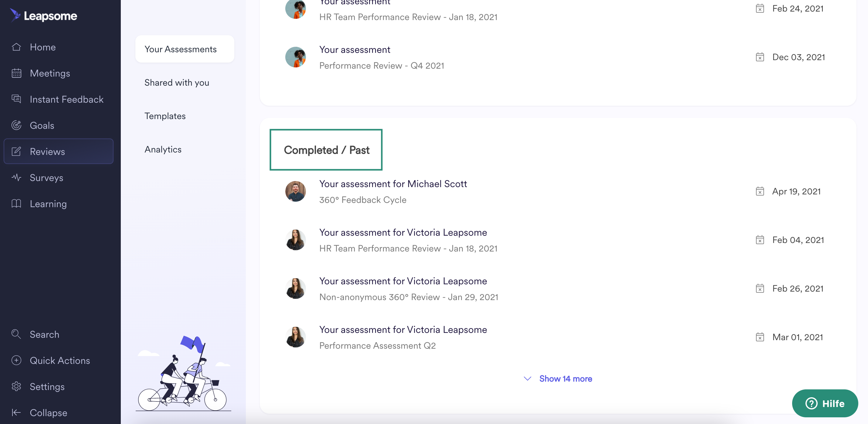The width and height of the screenshot is (868, 424).
Task: Select Instant Feedback in the sidebar
Action: point(67,99)
